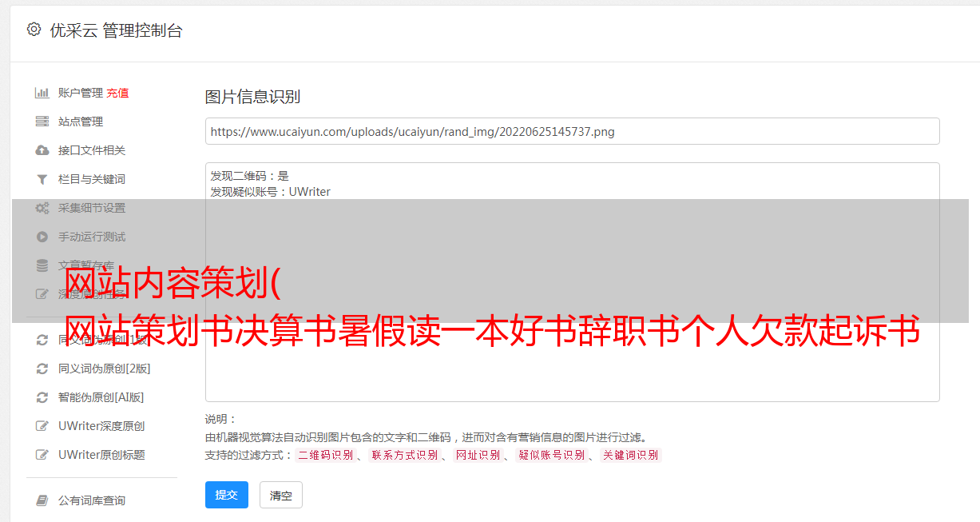Click the filter funnel icon for 栏目与关键词
980x522 pixels.
tap(42, 179)
